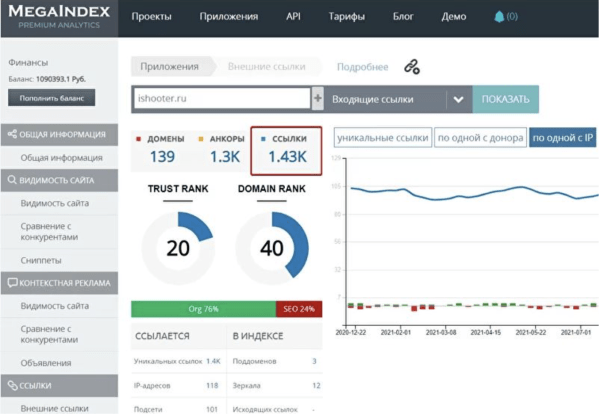Enable the по одной с IP filter
The height and width of the screenshot is (416, 600).
[562, 137]
